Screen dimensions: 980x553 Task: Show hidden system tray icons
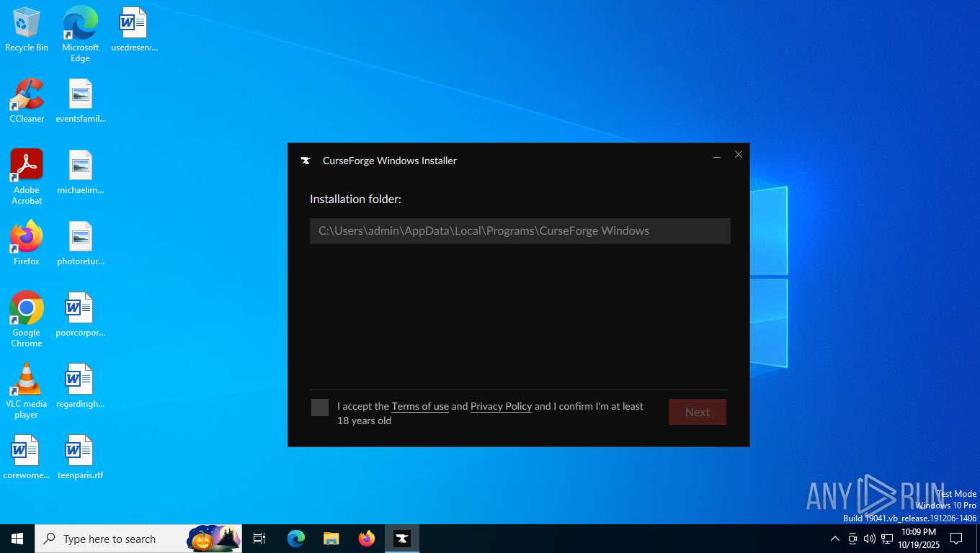(835, 539)
